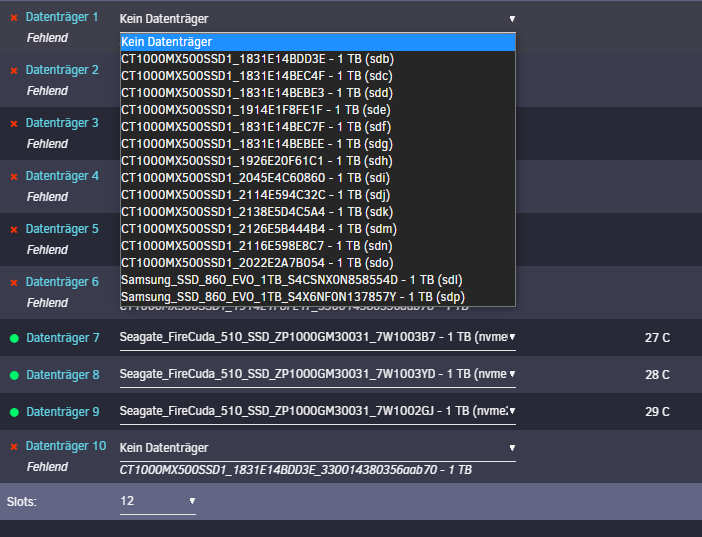Open the Datenträger 10 device dropdown

(x=317, y=448)
